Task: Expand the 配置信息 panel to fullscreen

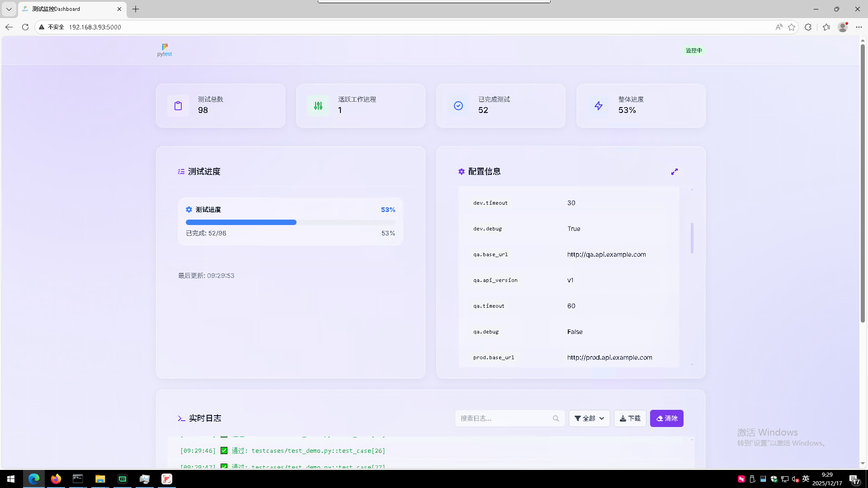Action: click(675, 172)
